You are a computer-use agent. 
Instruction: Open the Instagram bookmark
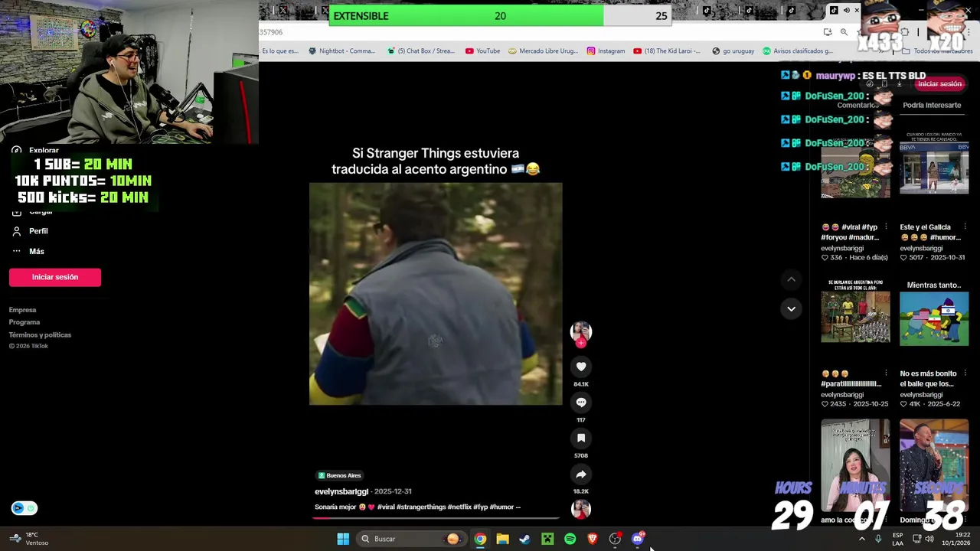(606, 51)
